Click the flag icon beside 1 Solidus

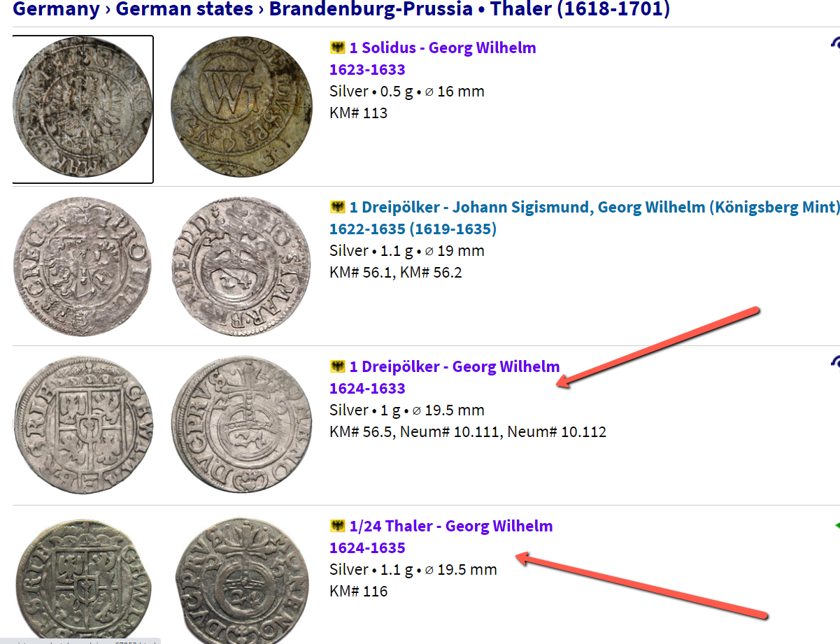(x=337, y=48)
